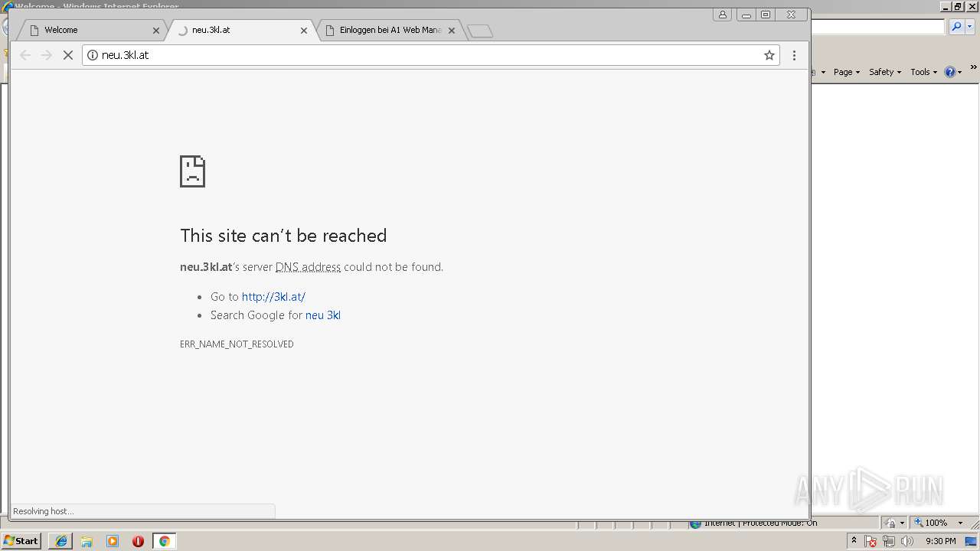Stop loading the page in Chrome
The height and width of the screenshot is (551, 980).
pyautogui.click(x=67, y=55)
